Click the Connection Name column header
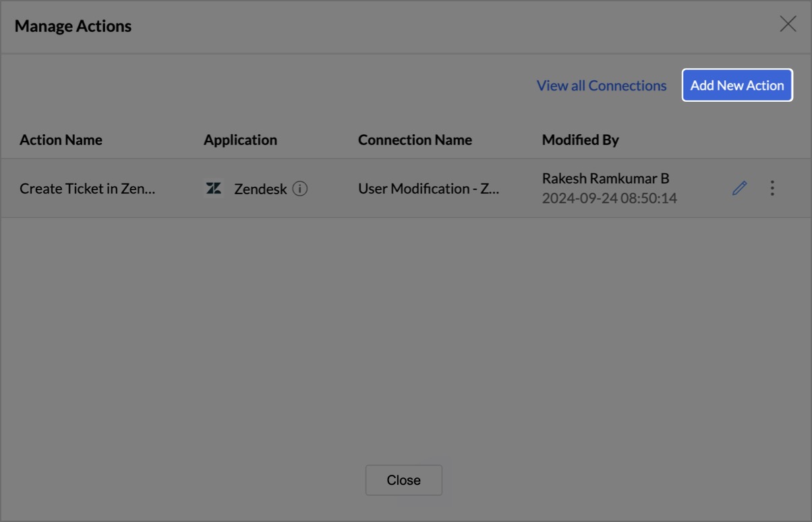 coord(415,140)
